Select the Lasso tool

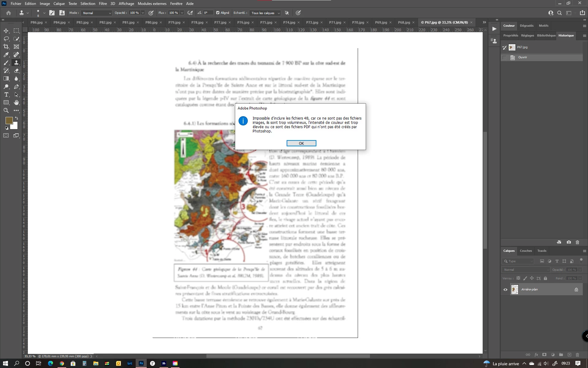pyautogui.click(x=6, y=39)
